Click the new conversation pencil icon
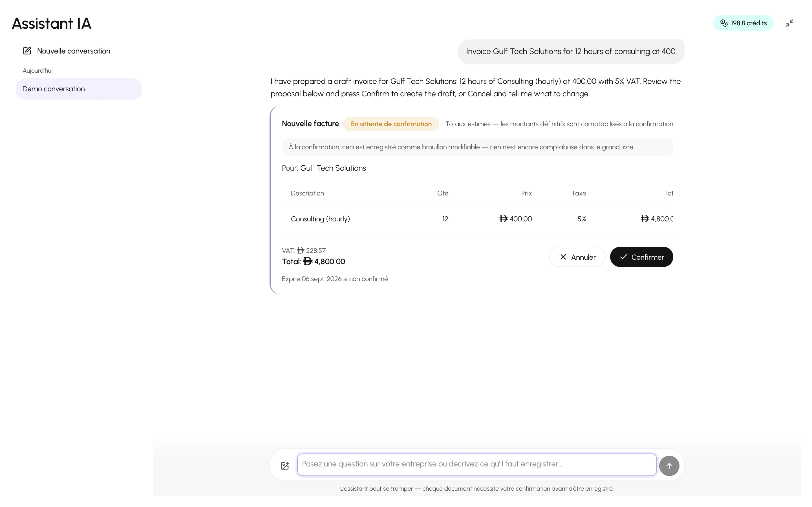812x507 pixels. [27, 51]
